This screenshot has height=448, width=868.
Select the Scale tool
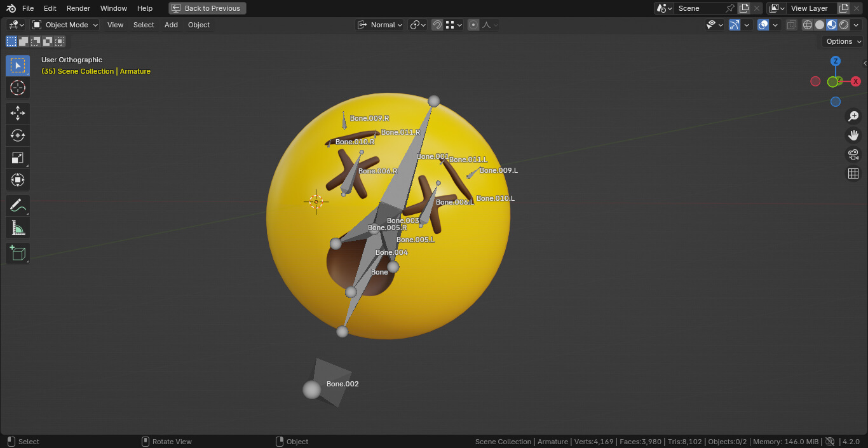[18, 158]
